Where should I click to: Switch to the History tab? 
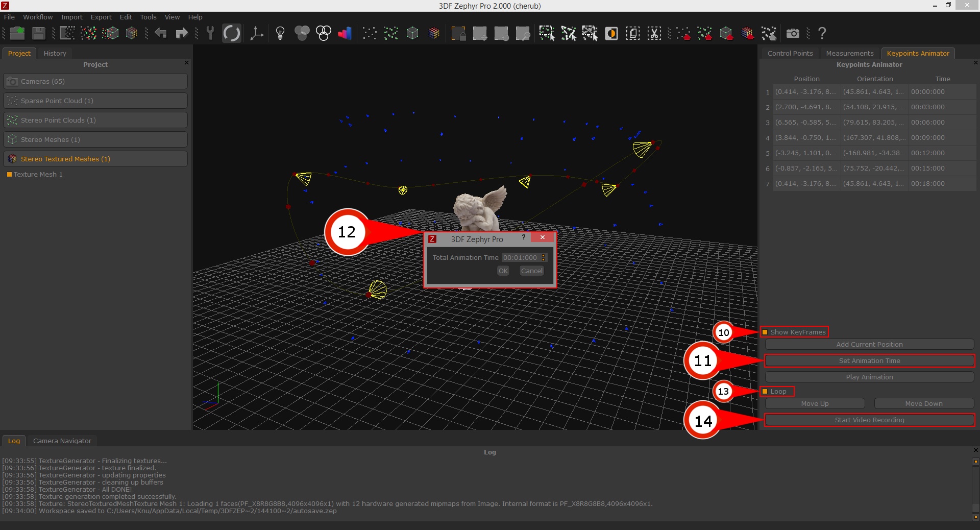(55, 53)
